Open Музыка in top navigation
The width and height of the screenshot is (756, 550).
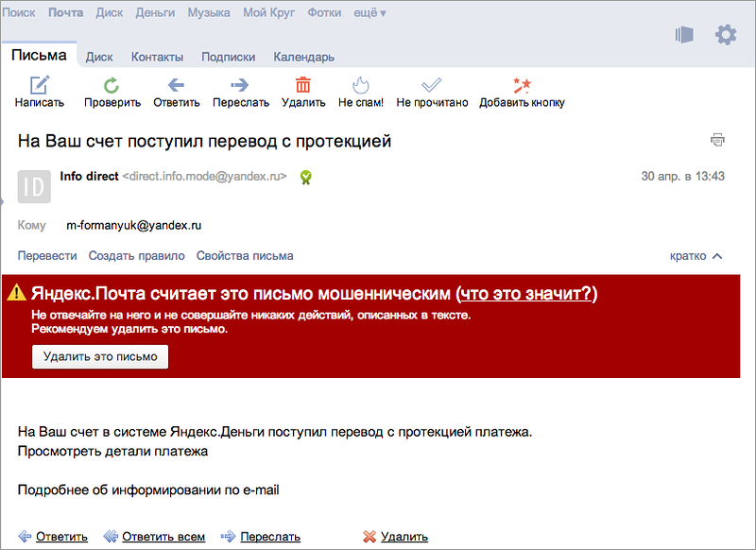tap(209, 12)
